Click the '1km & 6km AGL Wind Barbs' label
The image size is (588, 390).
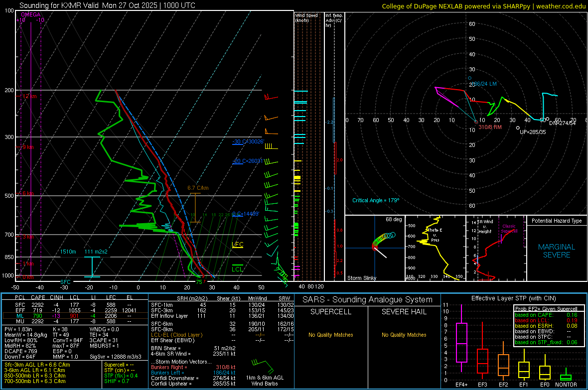pyautogui.click(x=265, y=381)
